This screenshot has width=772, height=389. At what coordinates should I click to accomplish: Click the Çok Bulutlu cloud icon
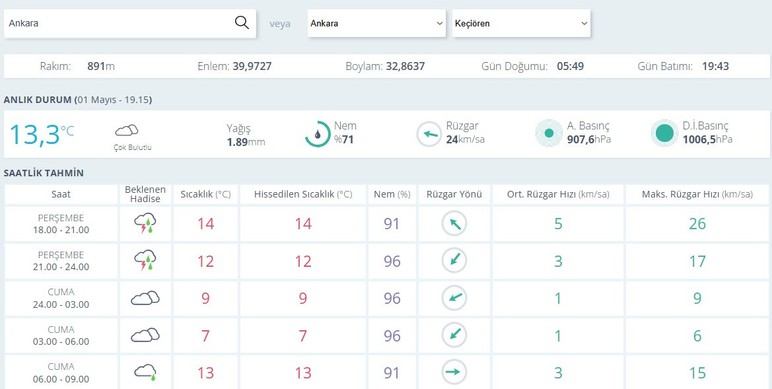tap(127, 130)
